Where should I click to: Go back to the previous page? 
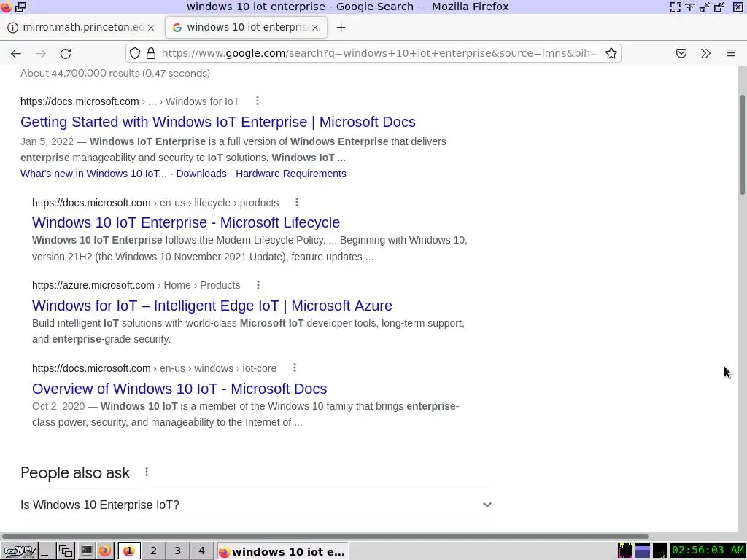pyautogui.click(x=16, y=53)
